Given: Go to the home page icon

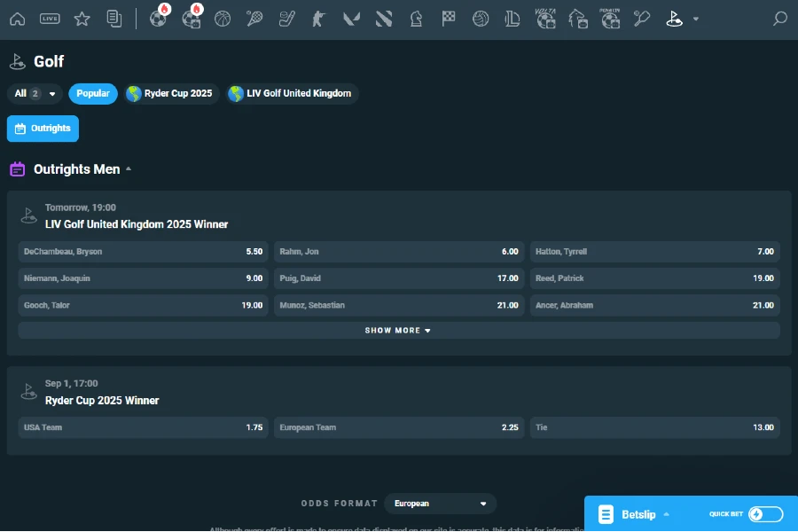Looking at the screenshot, I should 17,18.
